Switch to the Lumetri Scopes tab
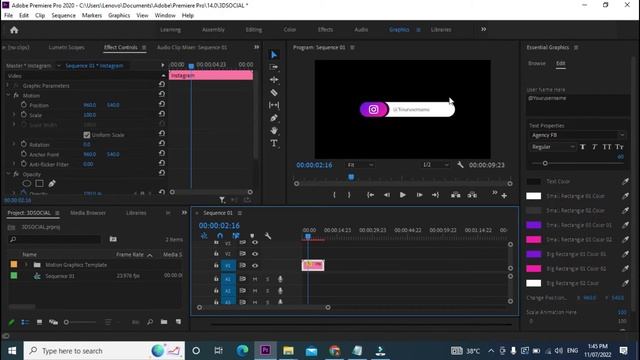Screen dimensions: 640x360 click(67, 47)
